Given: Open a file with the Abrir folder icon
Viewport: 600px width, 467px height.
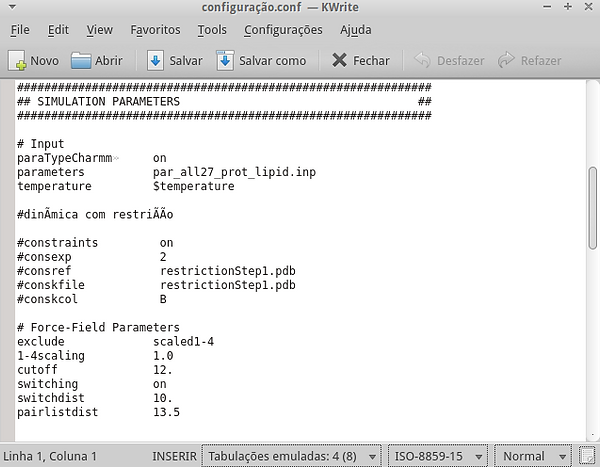Looking at the screenshot, I should pyautogui.click(x=81, y=60).
